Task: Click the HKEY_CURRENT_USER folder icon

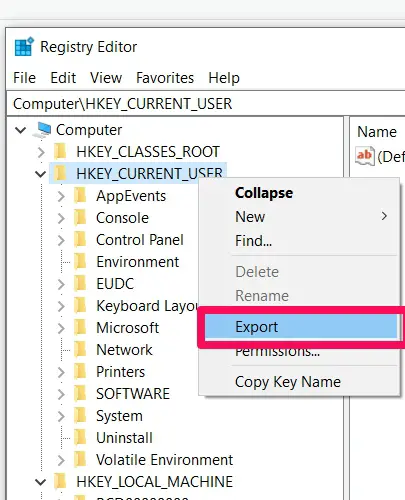Action: tap(61, 173)
